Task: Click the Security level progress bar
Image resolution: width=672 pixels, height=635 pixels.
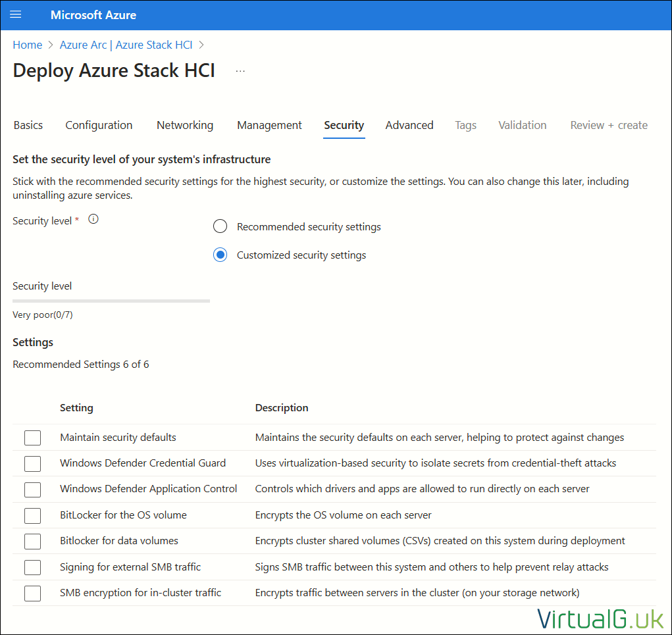Action: click(x=111, y=301)
